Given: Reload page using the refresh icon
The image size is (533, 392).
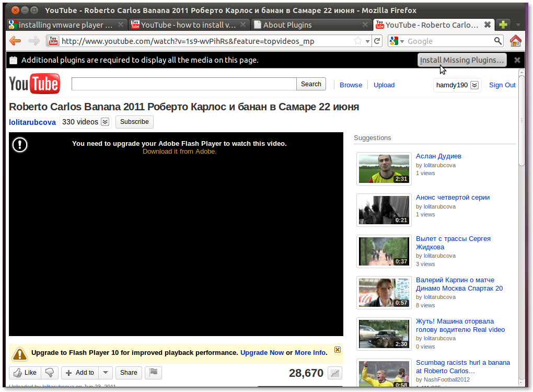Looking at the screenshot, I should click(377, 41).
